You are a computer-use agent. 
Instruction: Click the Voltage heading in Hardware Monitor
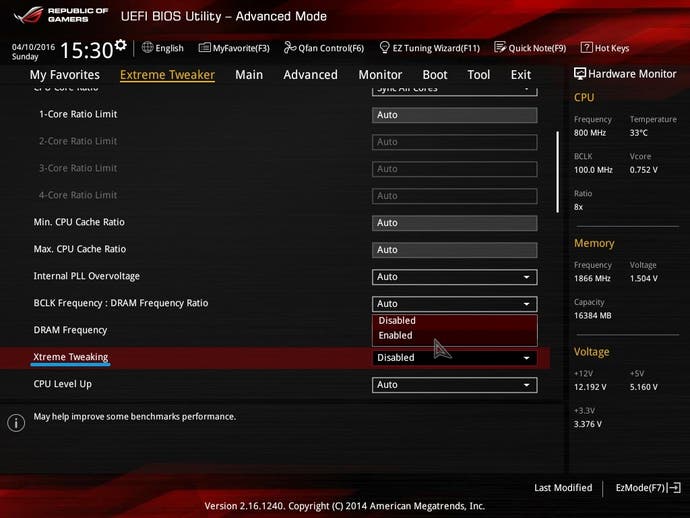pyautogui.click(x=591, y=352)
